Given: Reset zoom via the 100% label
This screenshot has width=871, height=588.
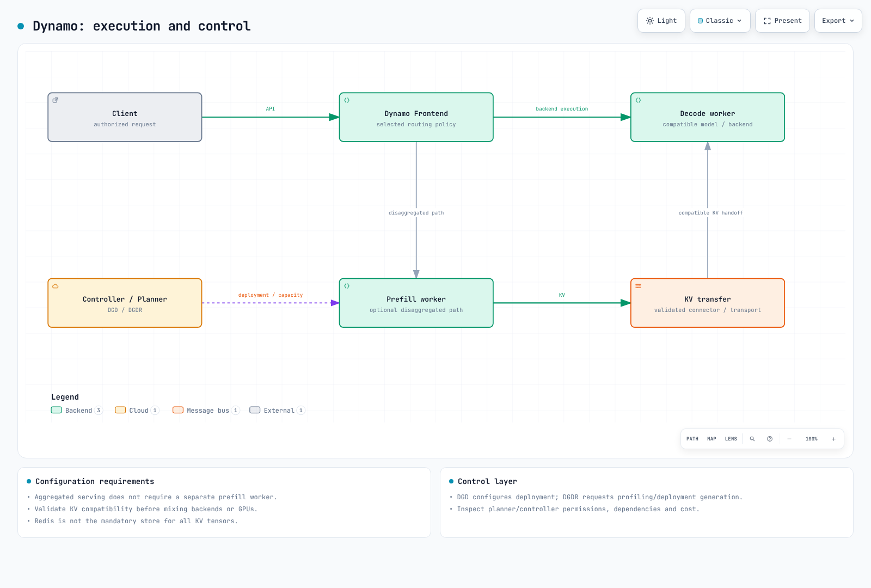Looking at the screenshot, I should [811, 439].
